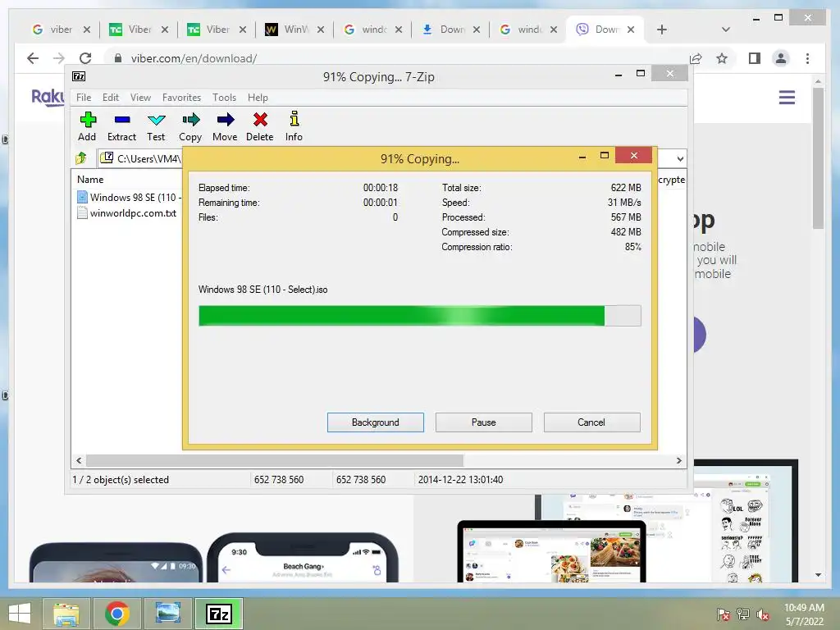The height and width of the screenshot is (630, 840).
Task: Toggle the Chrome side panel icon
Action: tap(755, 58)
